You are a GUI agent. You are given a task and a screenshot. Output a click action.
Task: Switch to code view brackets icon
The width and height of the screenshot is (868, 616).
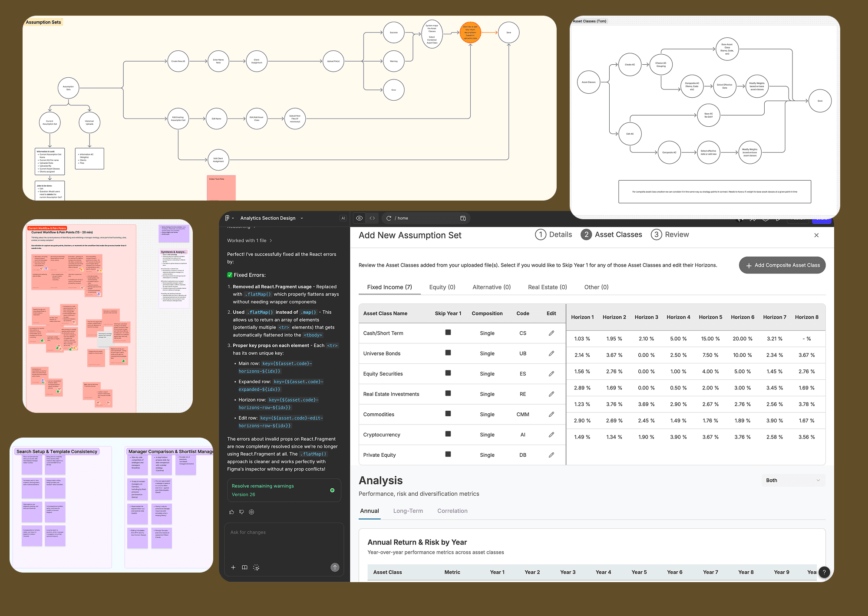[372, 218]
